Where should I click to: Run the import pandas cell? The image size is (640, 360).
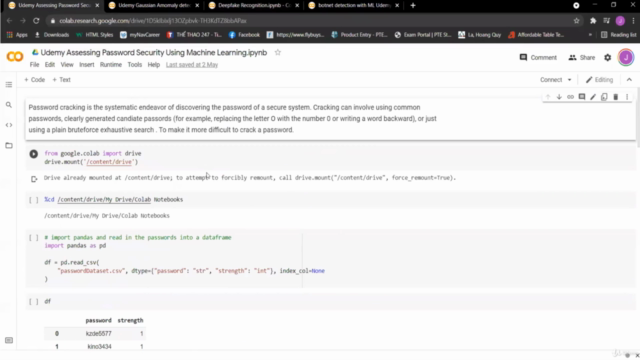click(33, 238)
